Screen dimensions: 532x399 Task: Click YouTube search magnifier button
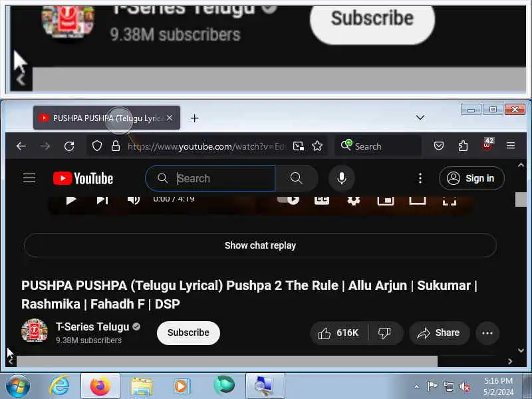pos(296,178)
